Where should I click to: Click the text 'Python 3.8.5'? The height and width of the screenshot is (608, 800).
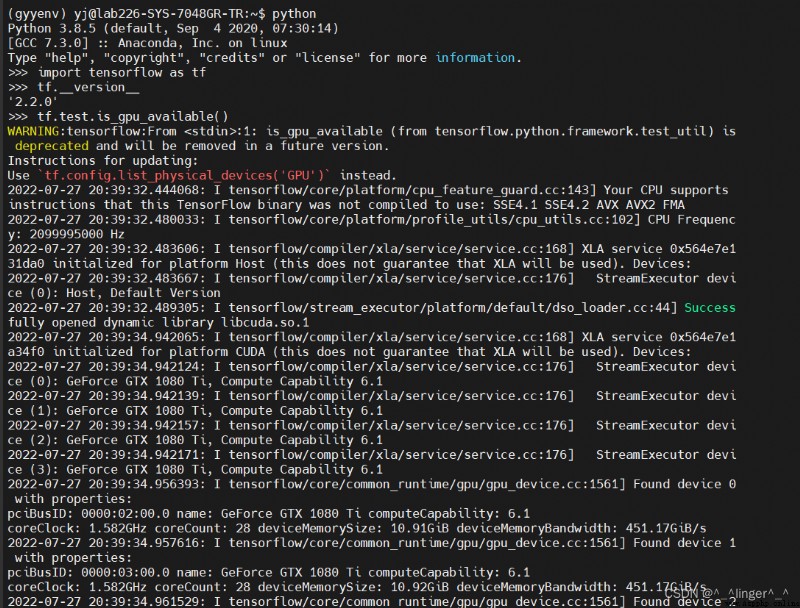[52, 29]
